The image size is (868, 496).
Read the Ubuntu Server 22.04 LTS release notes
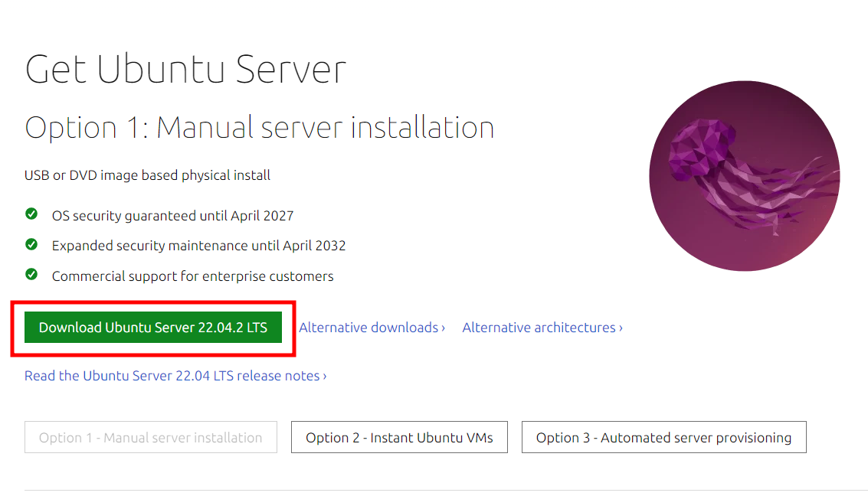click(x=175, y=376)
